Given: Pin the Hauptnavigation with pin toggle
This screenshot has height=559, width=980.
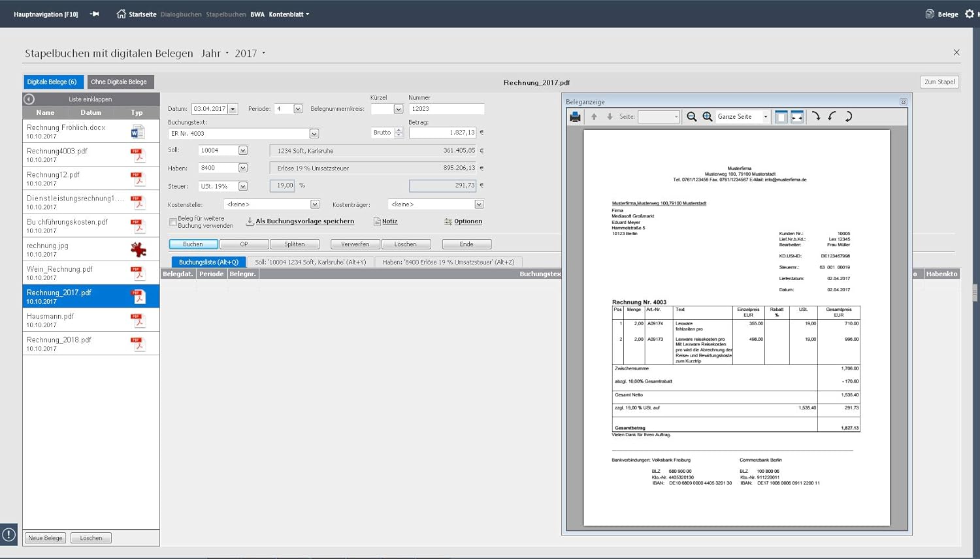Looking at the screenshot, I should tap(95, 14).
